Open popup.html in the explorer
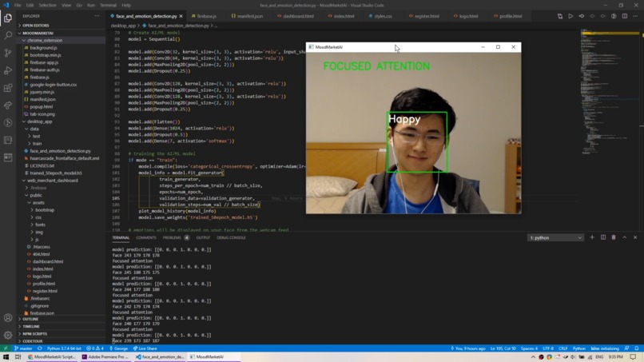 pyautogui.click(x=61, y=107)
